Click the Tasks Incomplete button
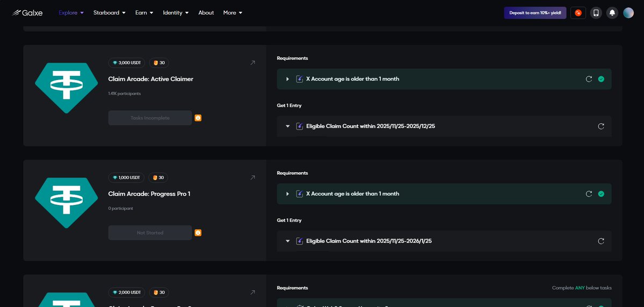644x307 pixels. pos(150,118)
